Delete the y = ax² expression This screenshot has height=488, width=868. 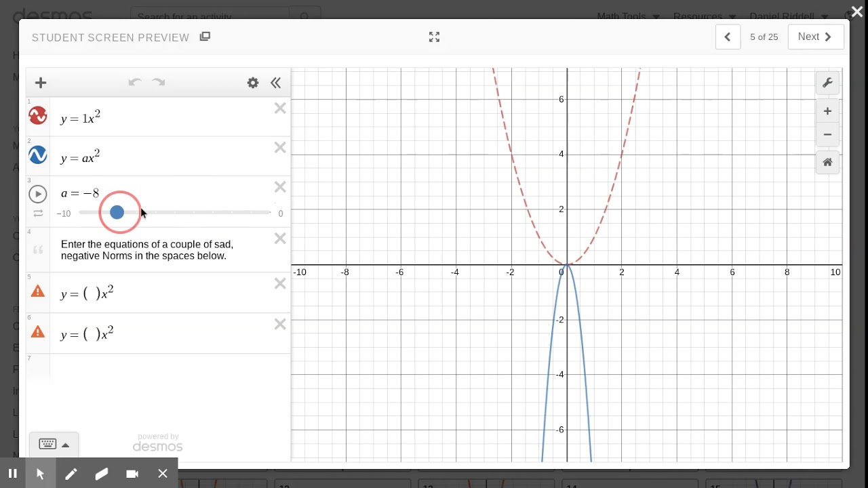pyautogui.click(x=280, y=147)
